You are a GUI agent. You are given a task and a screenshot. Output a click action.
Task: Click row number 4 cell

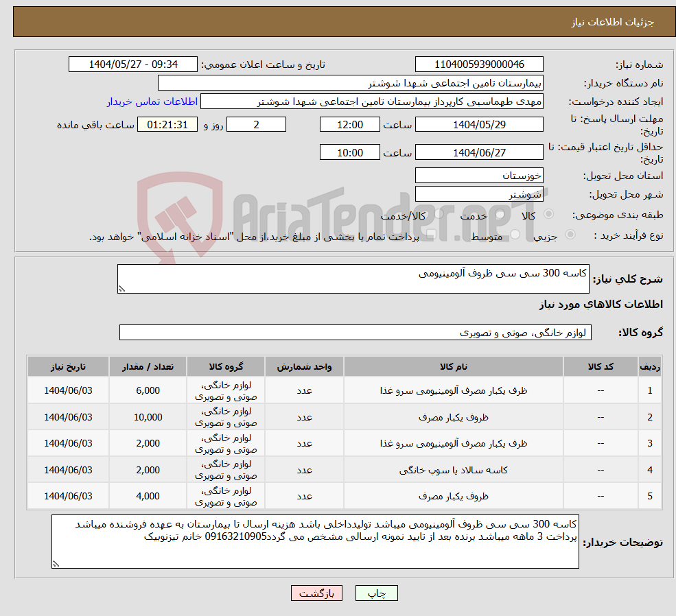[650, 470]
